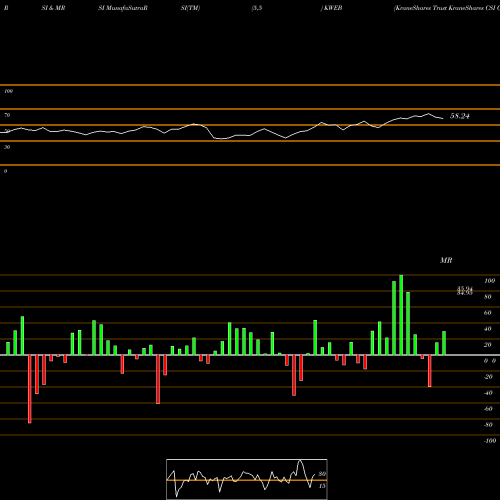Click the 'SI(TM)' header text
This screenshot has width=500, height=500.
coord(190,8)
